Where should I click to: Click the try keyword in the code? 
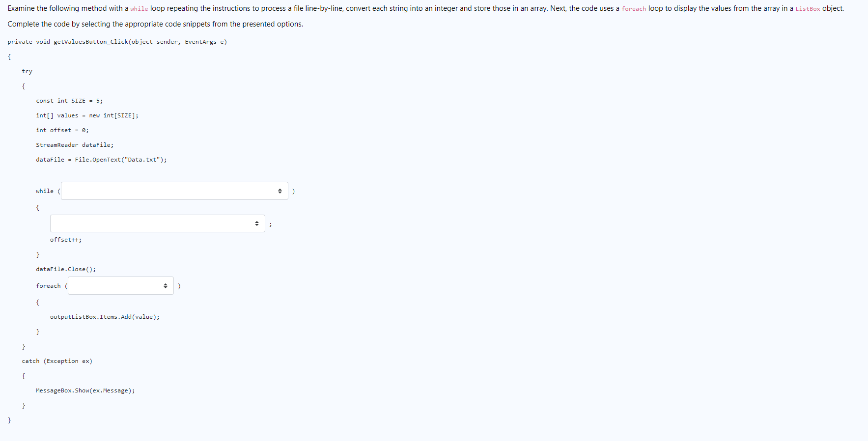pyautogui.click(x=27, y=71)
